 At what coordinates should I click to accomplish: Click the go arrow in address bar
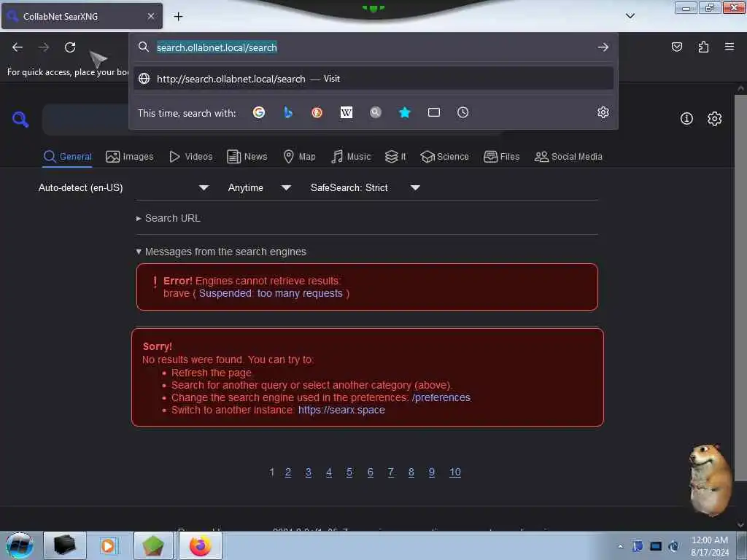click(603, 47)
